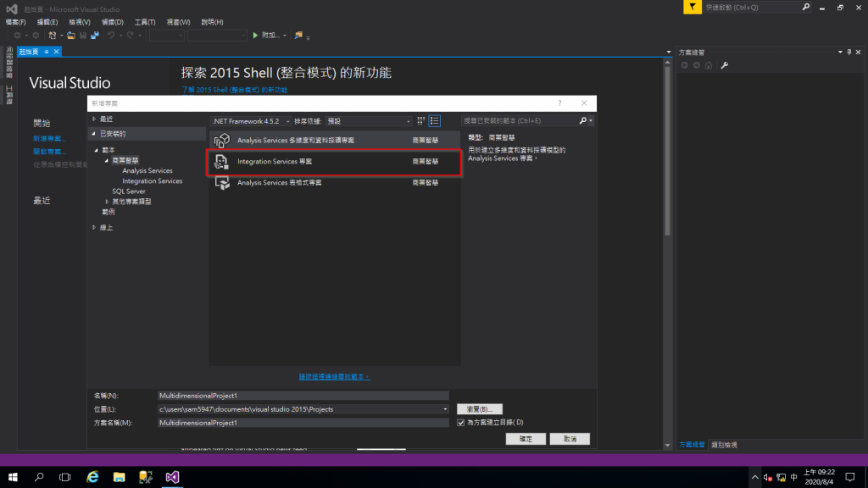
Task: Open the 檔案(F) menu
Action: (x=15, y=22)
